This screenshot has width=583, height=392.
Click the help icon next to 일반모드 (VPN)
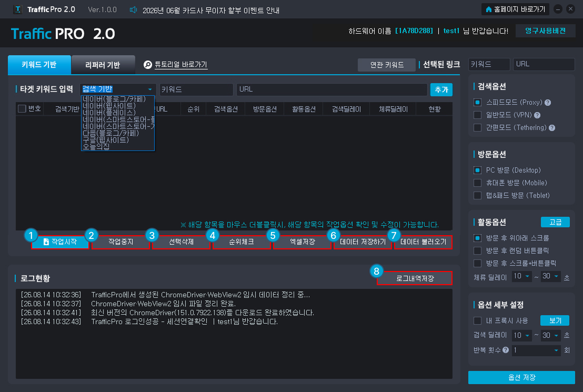point(537,115)
